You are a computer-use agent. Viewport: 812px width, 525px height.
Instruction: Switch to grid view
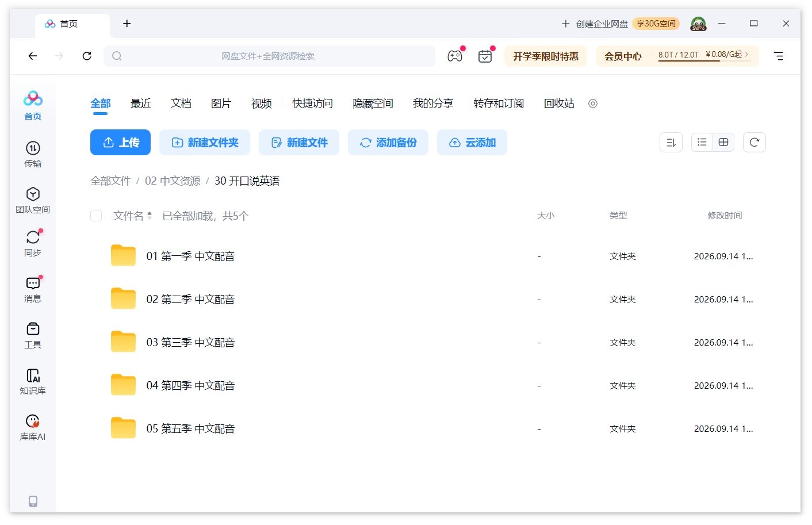pyautogui.click(x=723, y=143)
